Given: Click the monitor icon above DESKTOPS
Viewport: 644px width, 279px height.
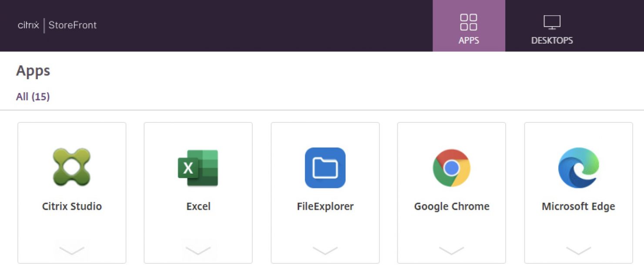Looking at the screenshot, I should point(551,21).
